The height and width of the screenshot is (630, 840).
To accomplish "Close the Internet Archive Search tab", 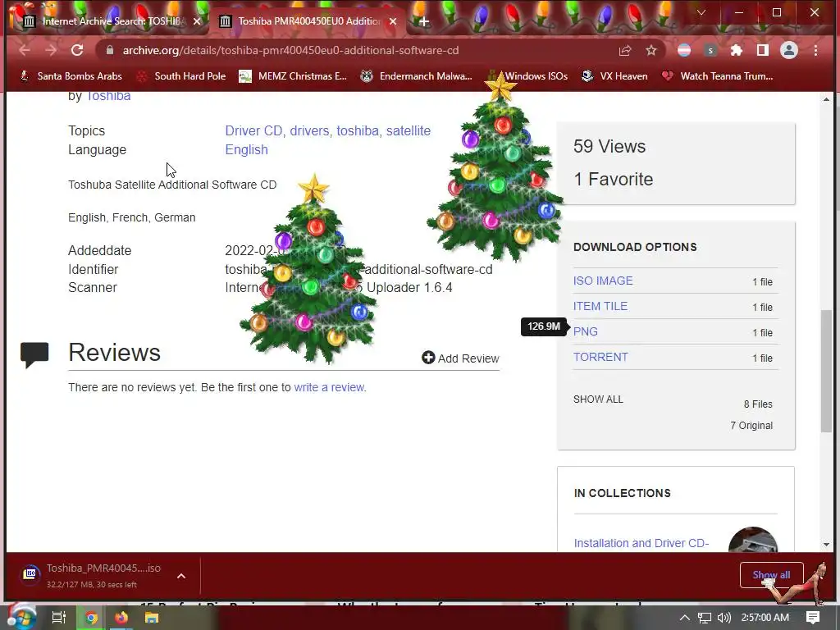I will point(197,21).
